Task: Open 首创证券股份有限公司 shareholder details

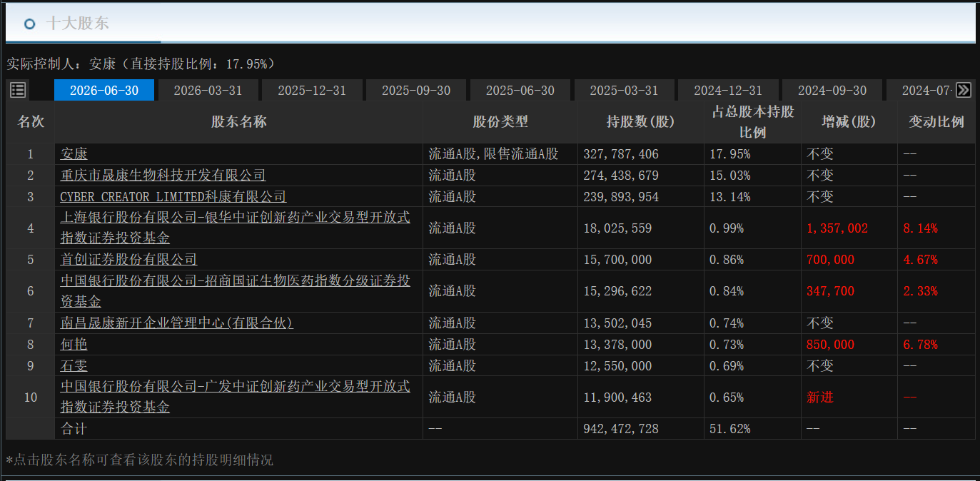Action: click(x=128, y=260)
